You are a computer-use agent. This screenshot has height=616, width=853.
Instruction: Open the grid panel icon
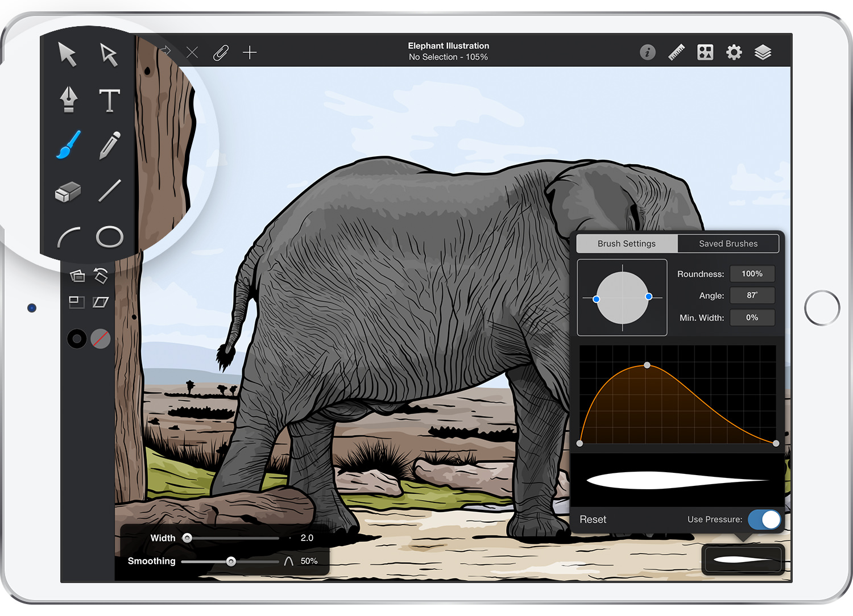705,52
